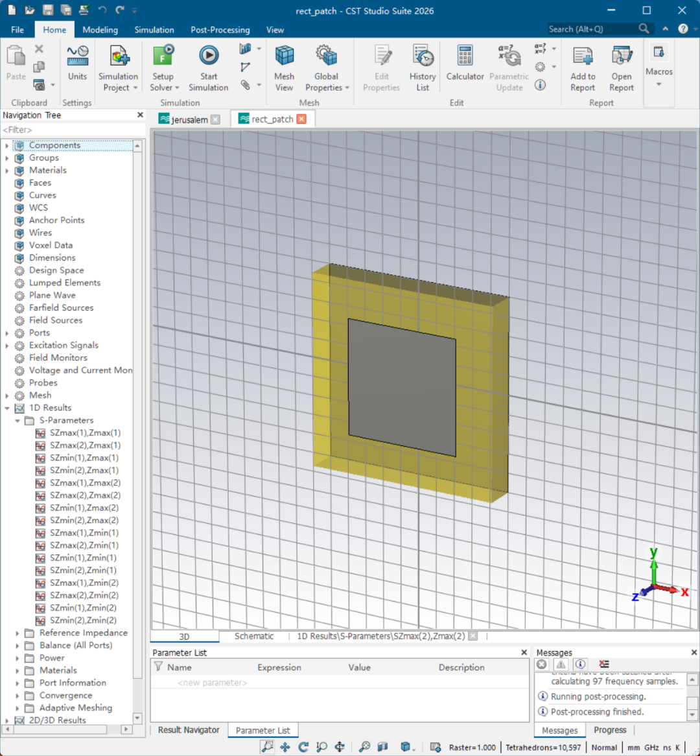Click the help question mark icon
Image resolution: width=700 pixels, height=756 pixels.
click(x=682, y=29)
